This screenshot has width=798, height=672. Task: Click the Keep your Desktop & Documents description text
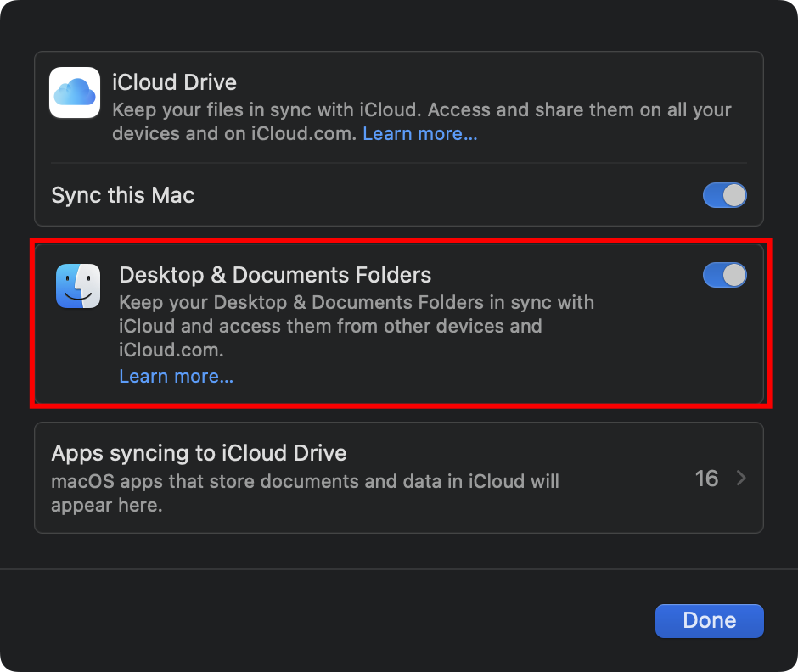tap(357, 302)
